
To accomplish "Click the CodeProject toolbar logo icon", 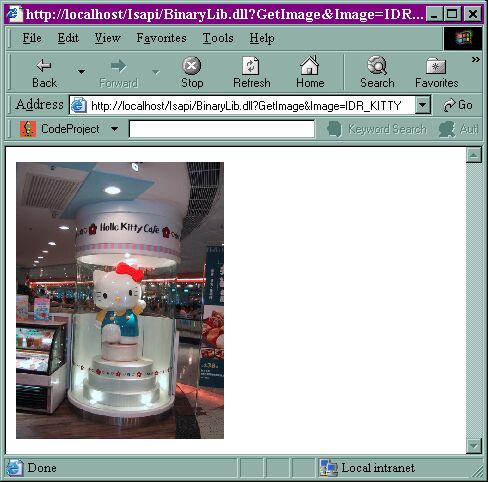I will pos(28,129).
